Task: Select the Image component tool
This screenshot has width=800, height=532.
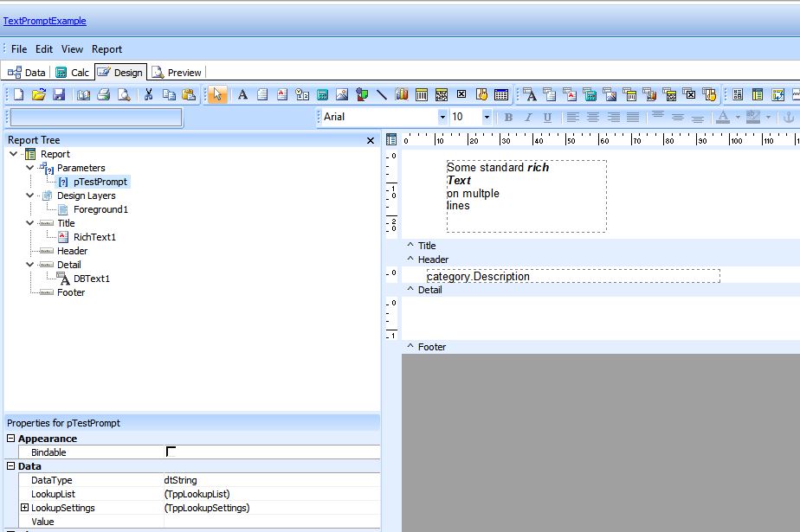Action: (342, 95)
